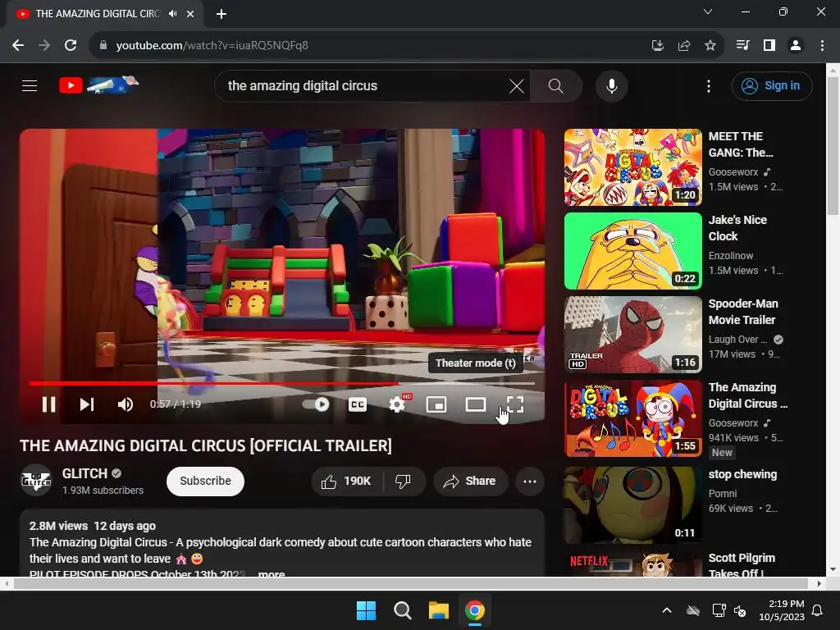Start voice search with the microphone
The height and width of the screenshot is (630, 840).
point(611,86)
